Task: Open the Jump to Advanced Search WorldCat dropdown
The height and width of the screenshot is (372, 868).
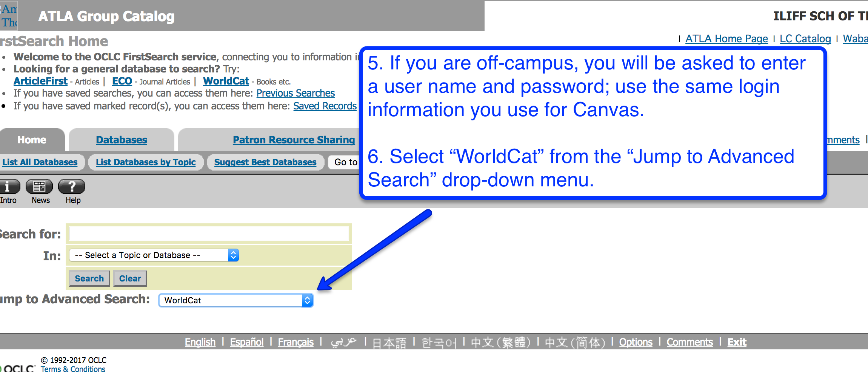Action: click(236, 300)
